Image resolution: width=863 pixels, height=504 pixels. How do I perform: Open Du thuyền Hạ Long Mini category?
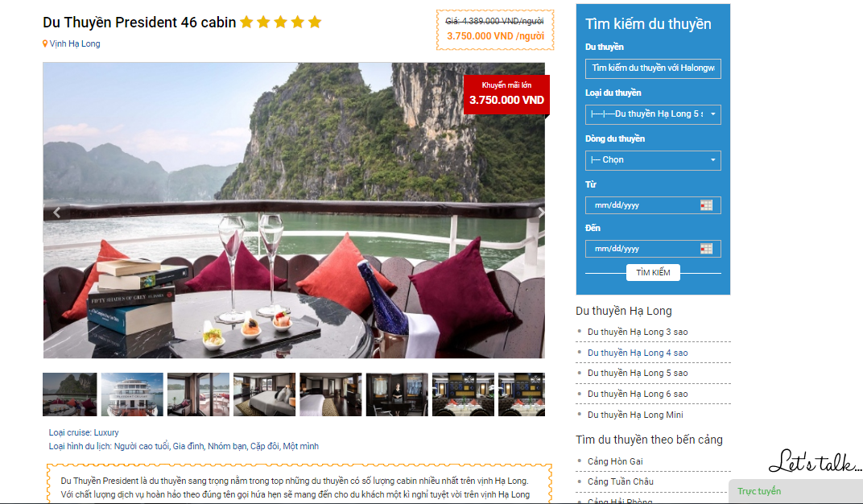(635, 415)
